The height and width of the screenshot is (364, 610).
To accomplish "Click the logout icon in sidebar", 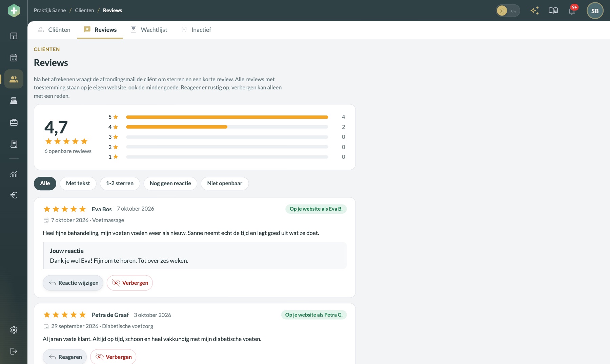I will 14,351.
